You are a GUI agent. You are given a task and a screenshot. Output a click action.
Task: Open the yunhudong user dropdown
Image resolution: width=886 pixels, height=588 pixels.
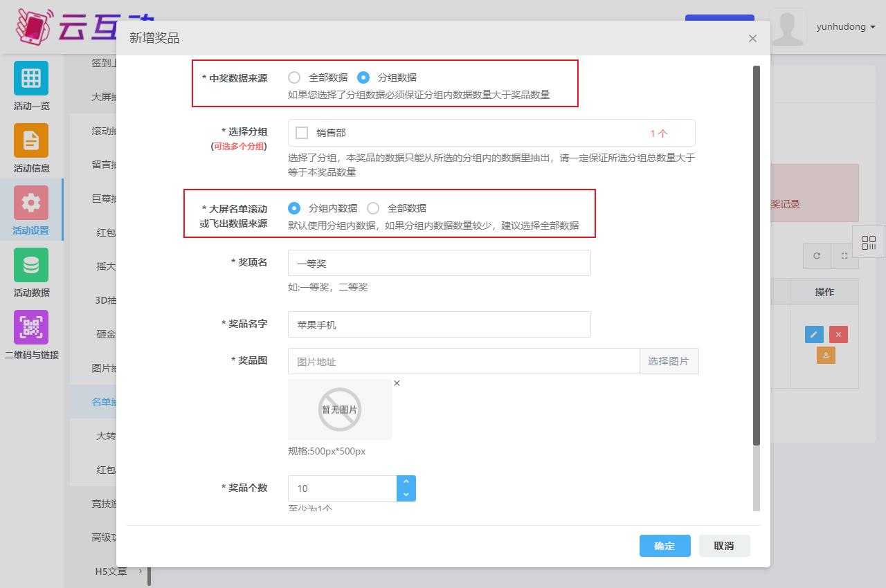846,27
